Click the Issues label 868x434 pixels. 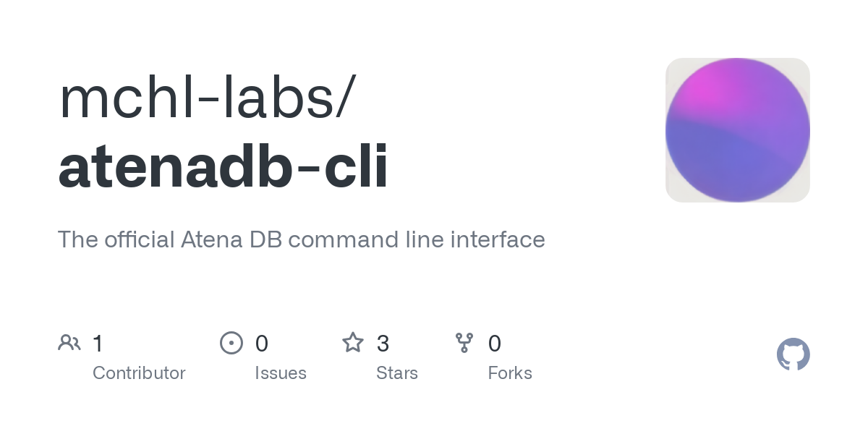point(281,373)
